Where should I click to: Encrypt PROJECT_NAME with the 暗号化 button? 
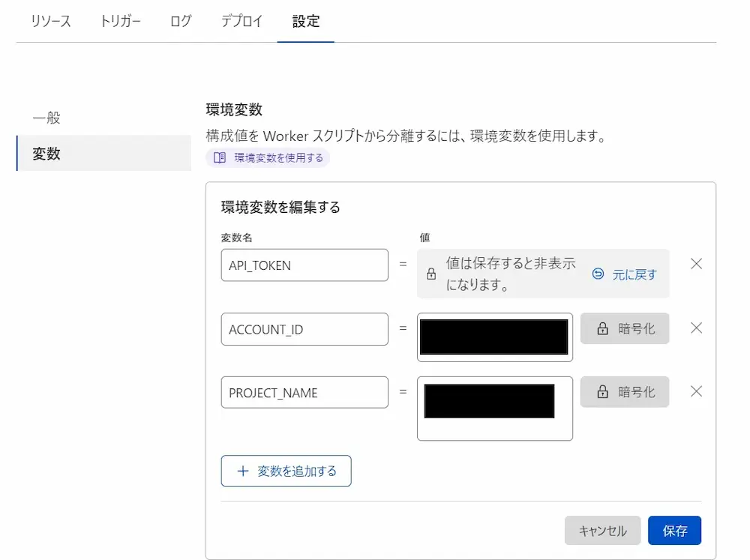(624, 392)
